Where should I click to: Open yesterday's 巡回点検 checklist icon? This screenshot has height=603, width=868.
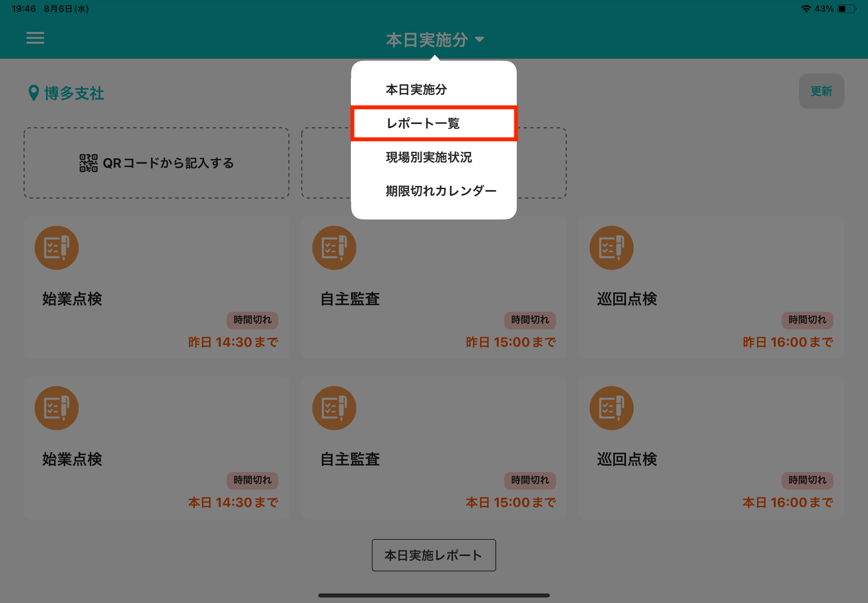(x=611, y=248)
